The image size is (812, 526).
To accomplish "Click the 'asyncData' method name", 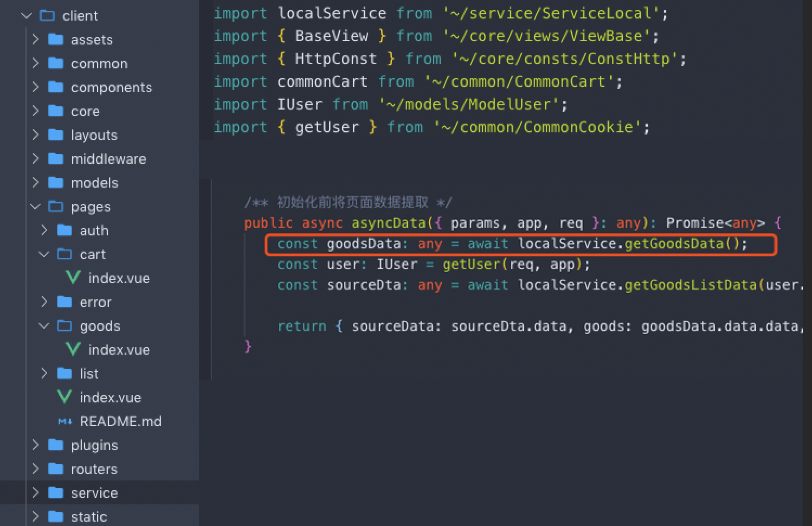I will click(x=389, y=223).
